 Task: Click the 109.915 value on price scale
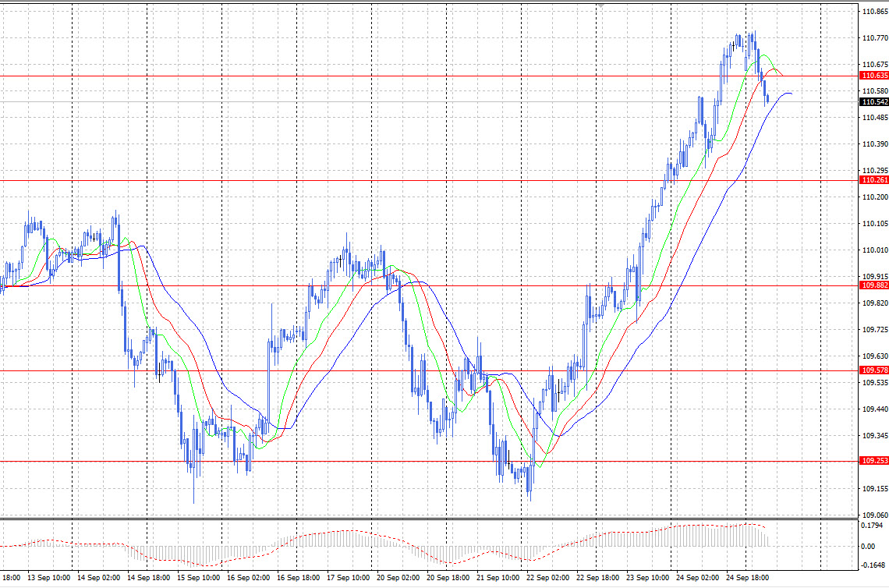[875, 276]
